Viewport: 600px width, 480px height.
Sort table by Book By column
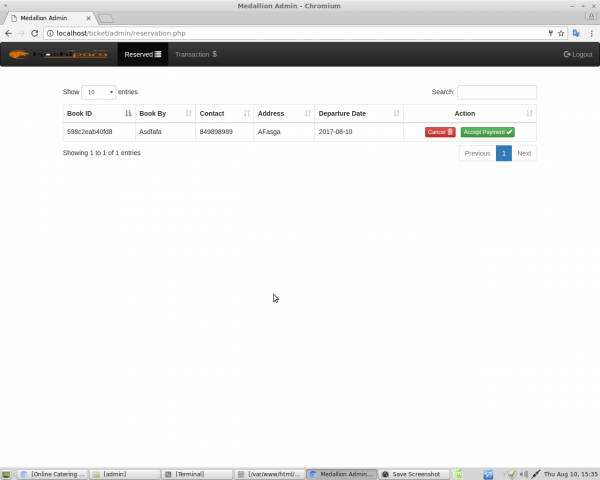[x=165, y=114]
